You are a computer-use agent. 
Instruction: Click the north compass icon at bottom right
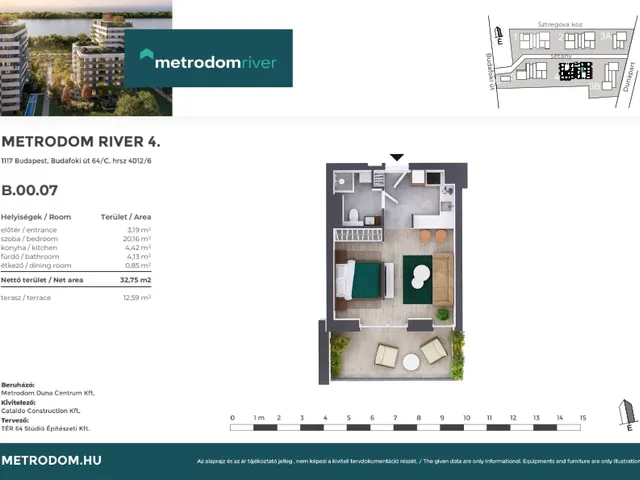coord(627,413)
